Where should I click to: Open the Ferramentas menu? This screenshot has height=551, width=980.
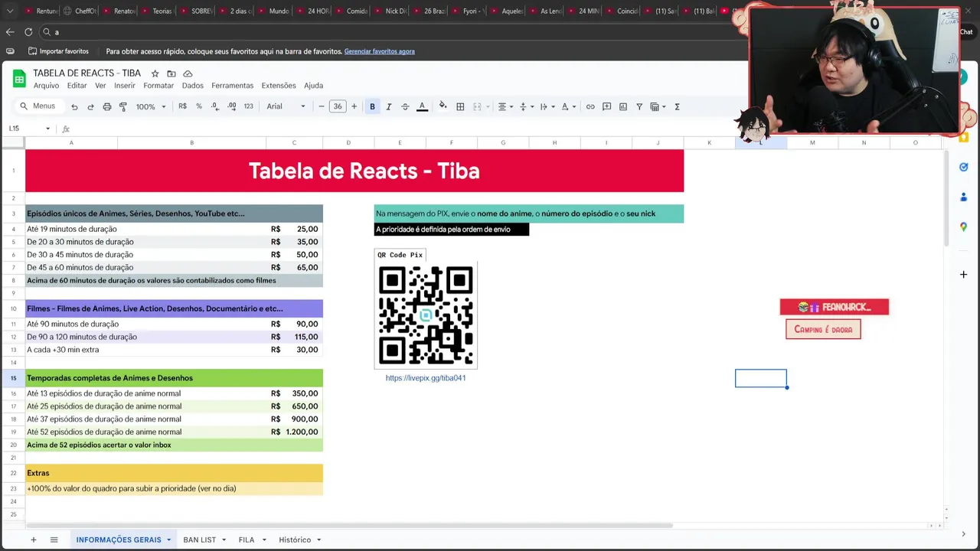232,86
